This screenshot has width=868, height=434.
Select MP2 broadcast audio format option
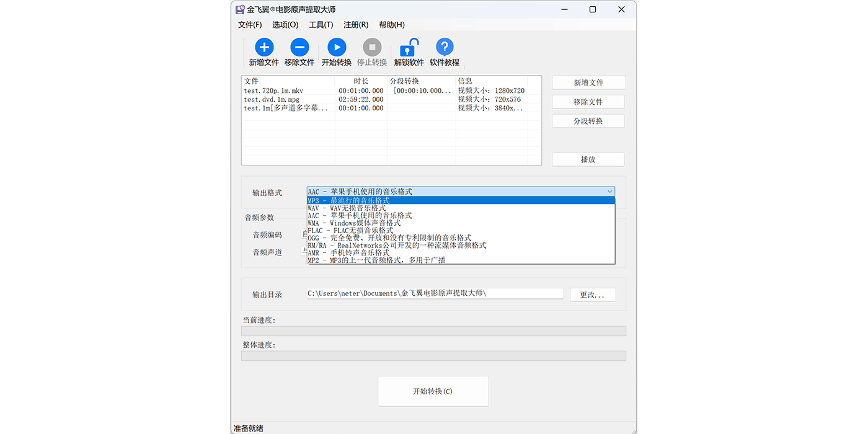(x=461, y=260)
